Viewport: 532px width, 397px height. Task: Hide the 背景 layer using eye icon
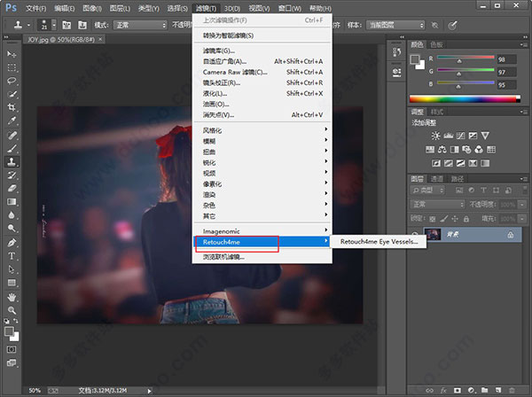click(415, 235)
